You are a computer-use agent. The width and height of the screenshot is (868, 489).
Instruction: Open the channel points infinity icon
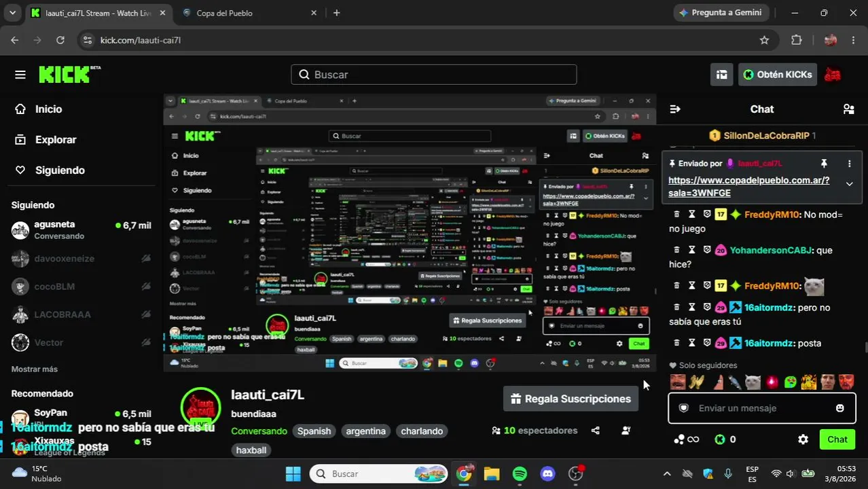[686, 439]
